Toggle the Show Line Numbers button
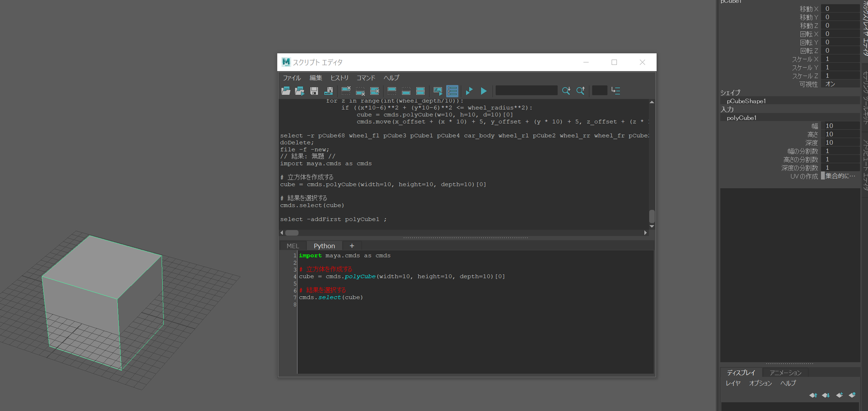The image size is (868, 411). point(452,91)
